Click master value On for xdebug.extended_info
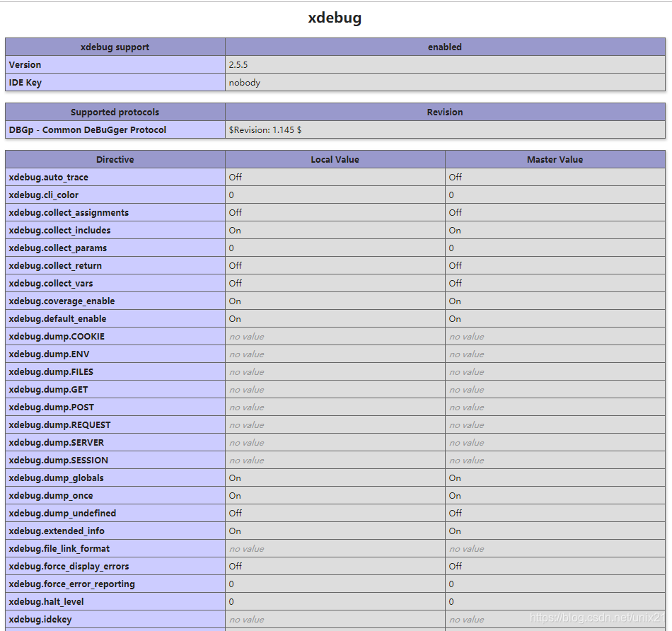 tap(455, 531)
